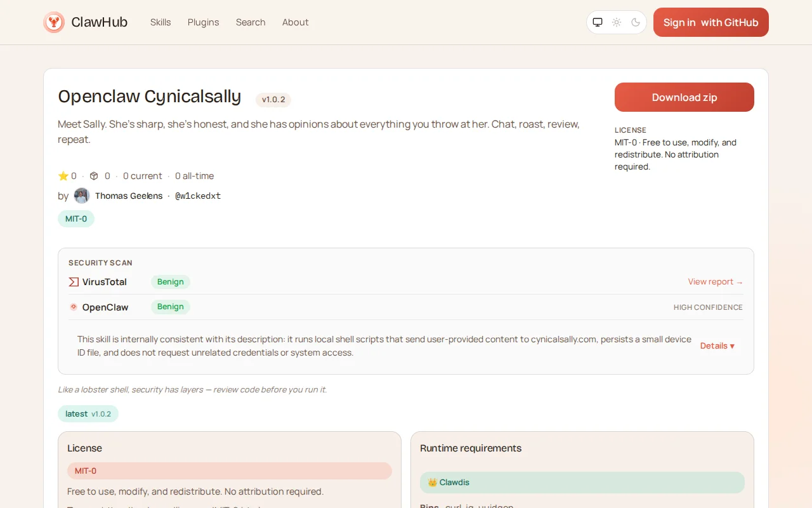Click the '0 current' stat

[x=143, y=176]
